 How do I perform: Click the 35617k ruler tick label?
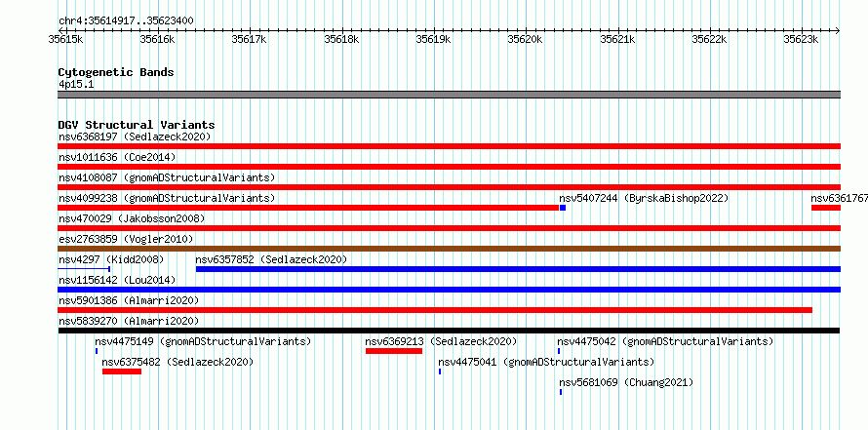coord(250,39)
